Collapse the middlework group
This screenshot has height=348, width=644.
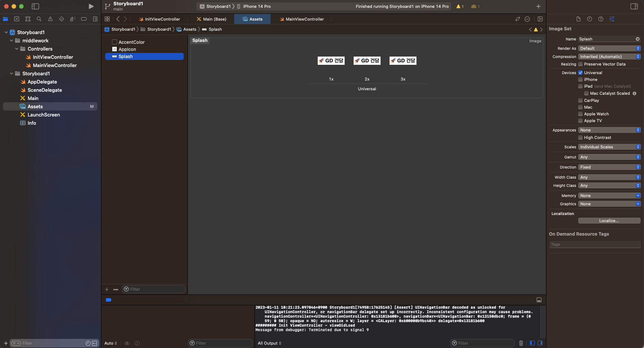click(11, 40)
